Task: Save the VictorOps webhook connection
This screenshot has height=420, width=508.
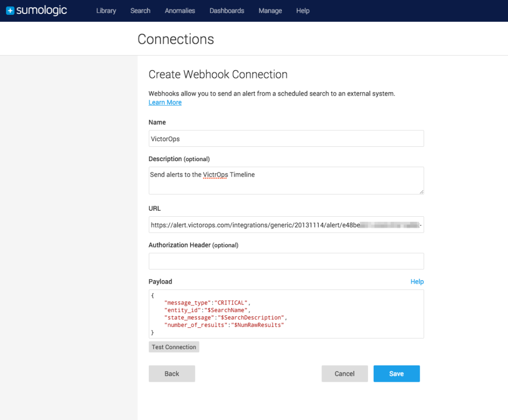Action: [x=396, y=373]
